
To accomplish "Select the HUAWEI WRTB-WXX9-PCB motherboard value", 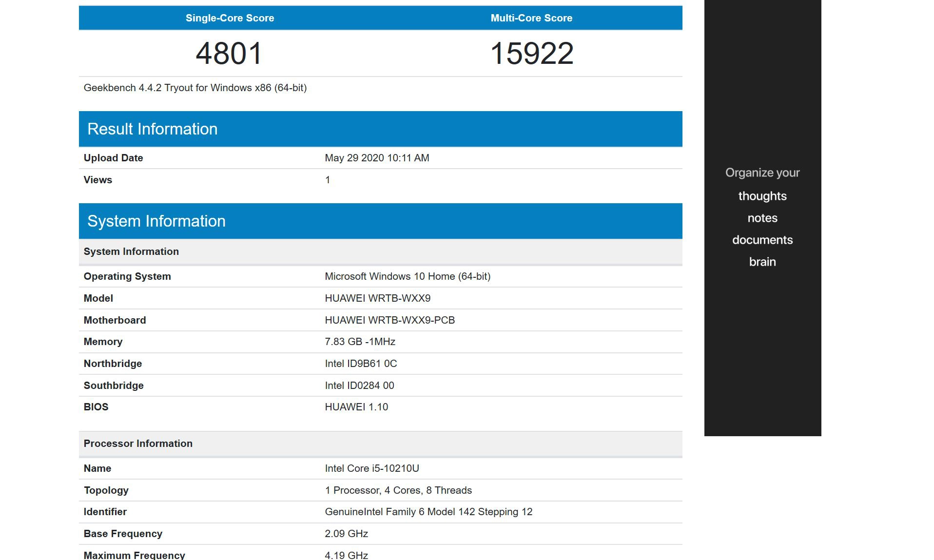I will click(389, 320).
